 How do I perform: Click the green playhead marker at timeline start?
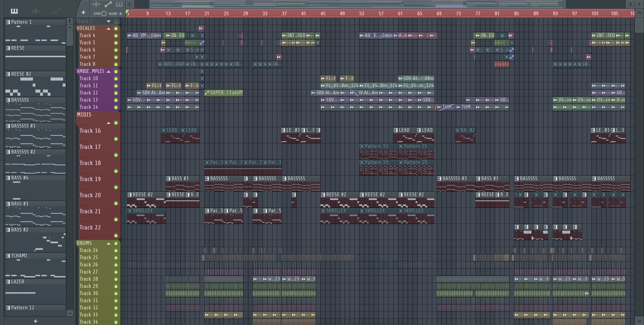point(127,12)
